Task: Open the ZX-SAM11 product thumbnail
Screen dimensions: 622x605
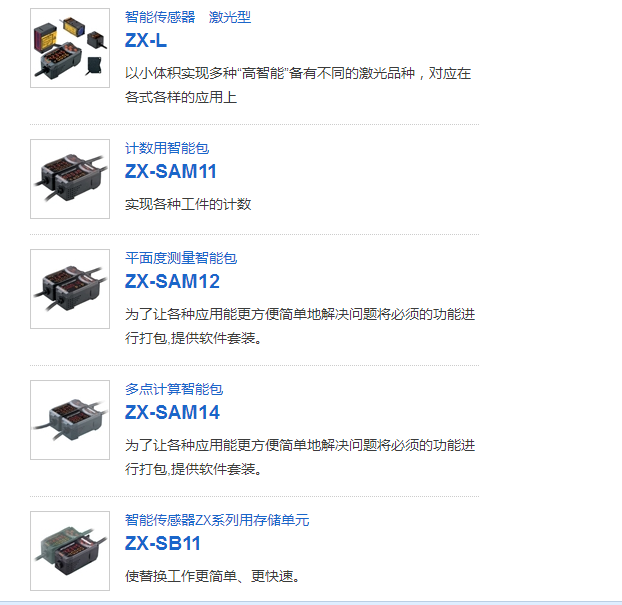Action: point(70,179)
